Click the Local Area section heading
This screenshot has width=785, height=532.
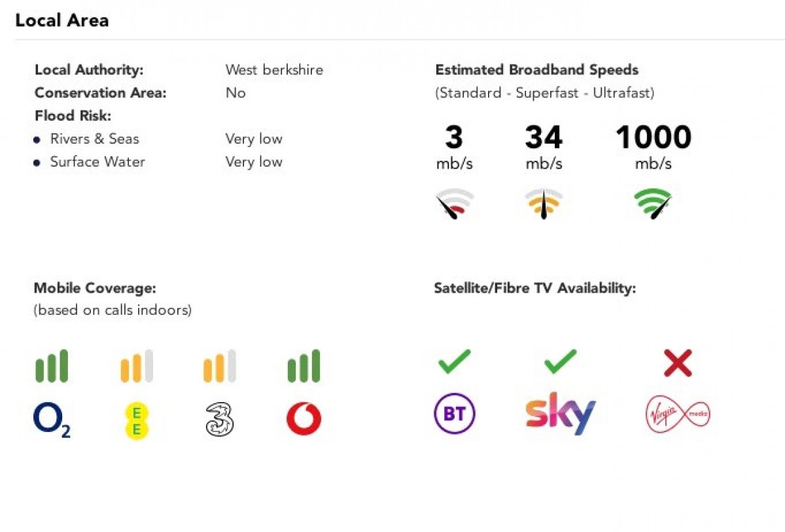[x=62, y=20]
